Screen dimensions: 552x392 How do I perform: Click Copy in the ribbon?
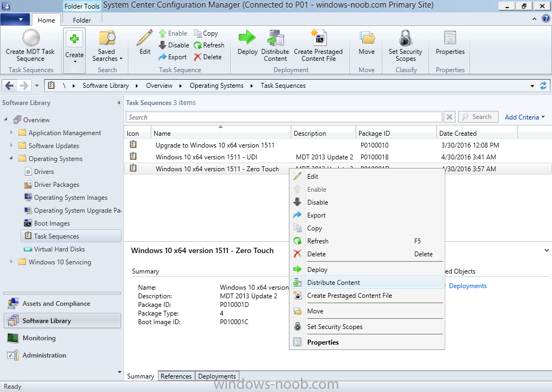(206, 33)
